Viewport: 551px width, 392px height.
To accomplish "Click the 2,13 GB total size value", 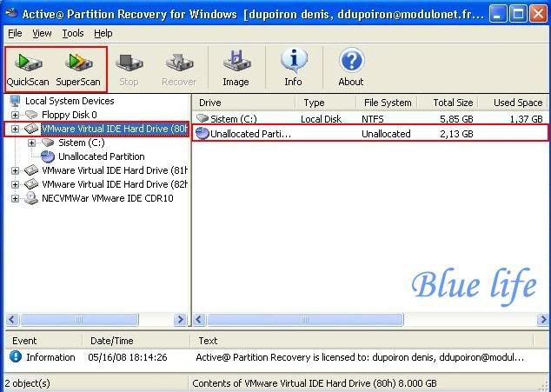I will click(456, 134).
